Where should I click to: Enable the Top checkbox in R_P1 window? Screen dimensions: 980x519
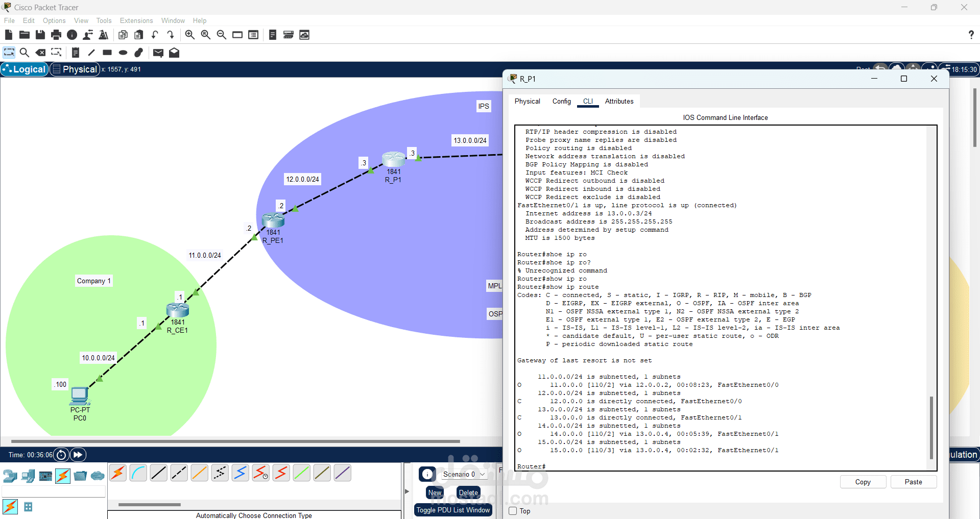513,511
